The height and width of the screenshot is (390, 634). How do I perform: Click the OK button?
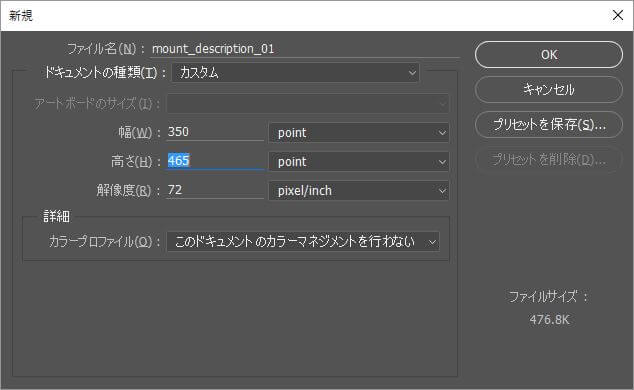coord(549,55)
